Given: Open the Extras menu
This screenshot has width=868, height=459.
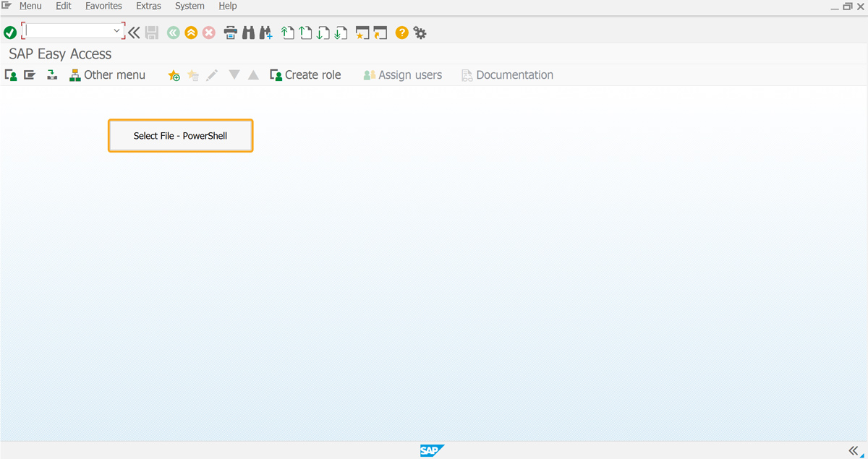Looking at the screenshot, I should 148,6.
